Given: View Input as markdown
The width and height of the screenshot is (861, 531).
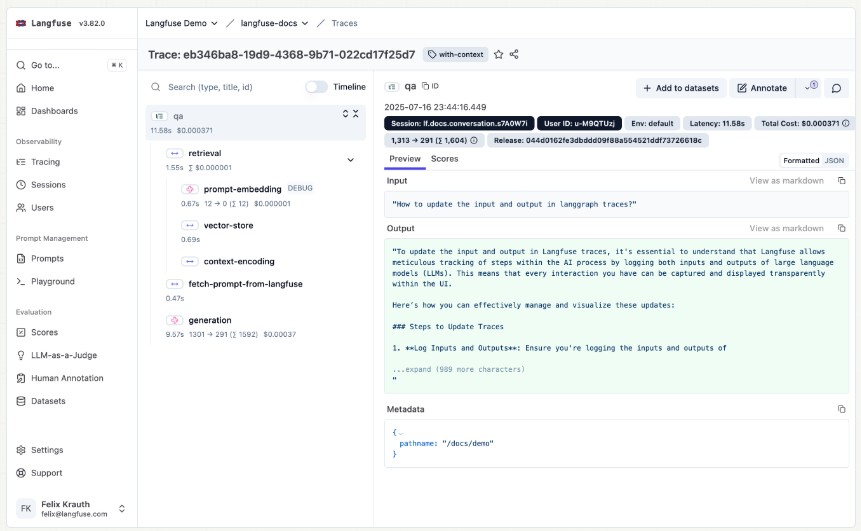Looking at the screenshot, I should (x=786, y=181).
